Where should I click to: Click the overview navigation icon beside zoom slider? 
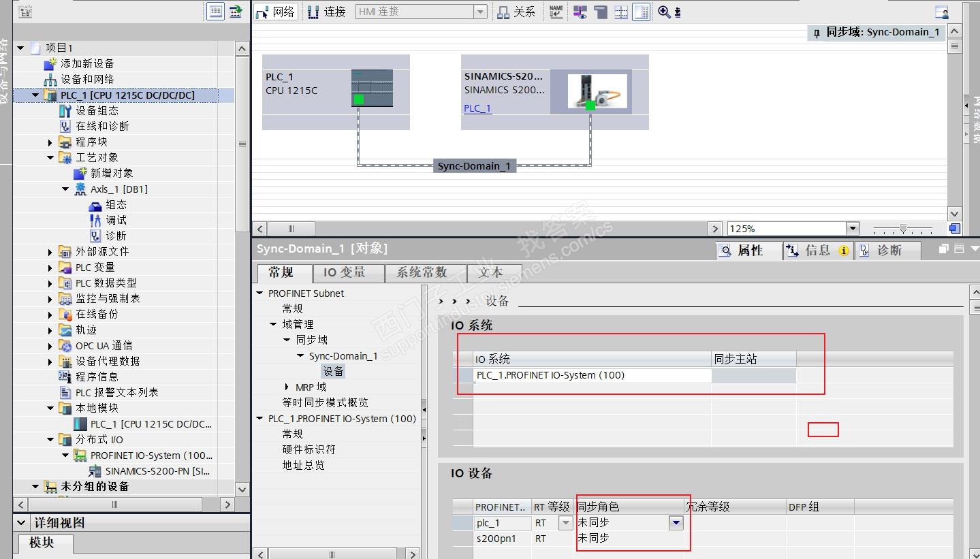click(954, 229)
